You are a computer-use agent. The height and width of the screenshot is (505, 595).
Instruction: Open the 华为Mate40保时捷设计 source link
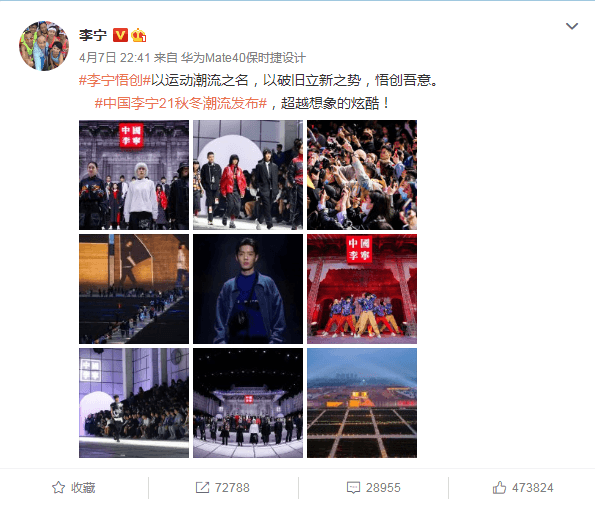pos(243,58)
